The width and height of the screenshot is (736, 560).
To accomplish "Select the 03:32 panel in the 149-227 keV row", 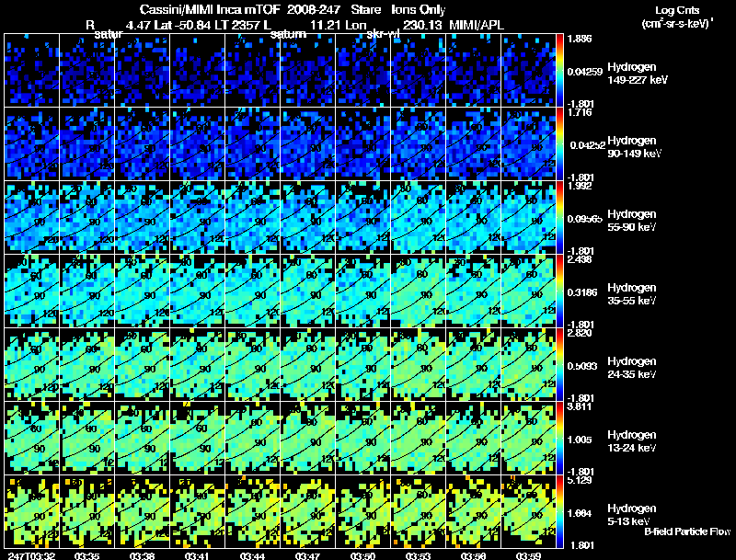I will coord(32,71).
